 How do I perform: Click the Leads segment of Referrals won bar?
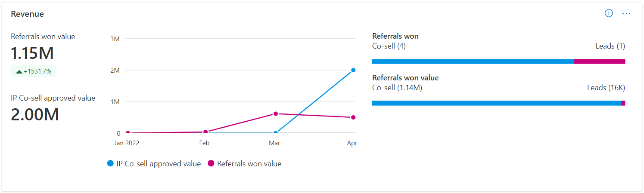pos(600,61)
